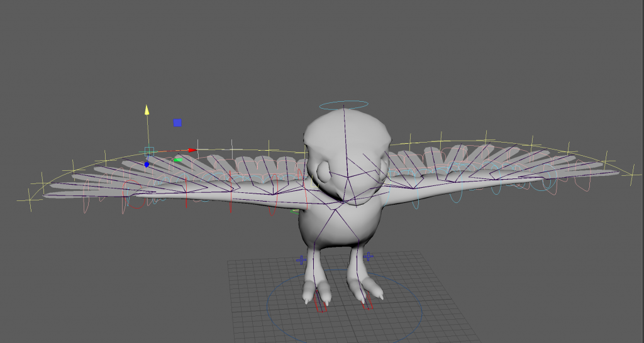644x343 pixels.
Task: Click the cyan center box of manipulator
Action: (149, 151)
